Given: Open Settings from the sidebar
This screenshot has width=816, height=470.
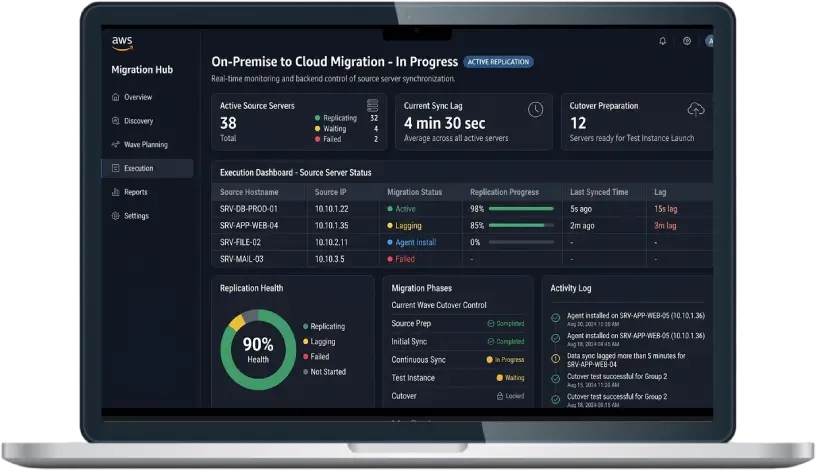Looking at the screenshot, I should [x=147, y=215].
